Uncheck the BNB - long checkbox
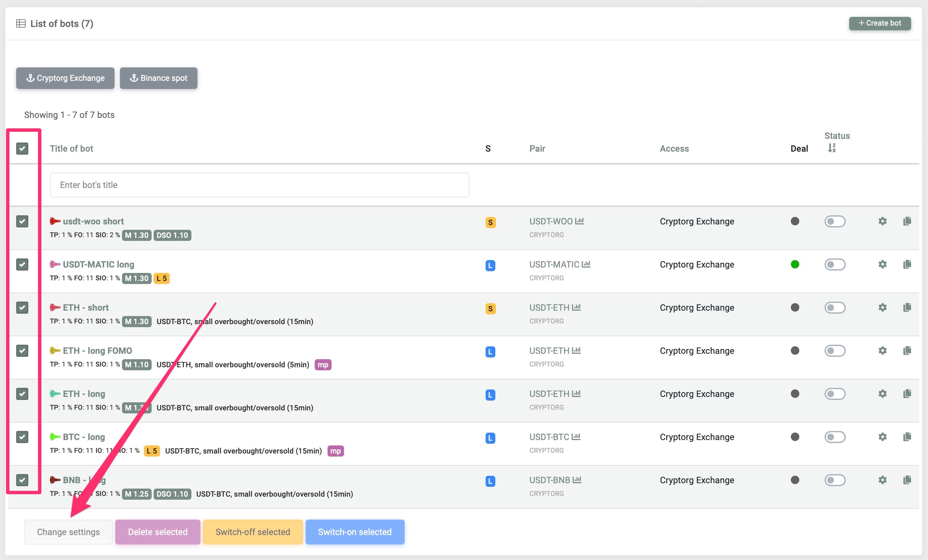Viewport: 928px width, 560px height. point(22,480)
